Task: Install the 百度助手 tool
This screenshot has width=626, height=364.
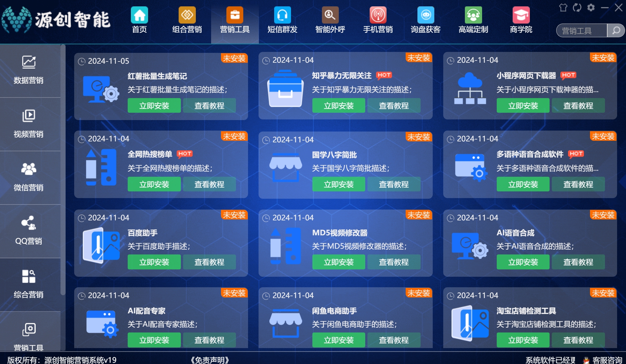Action: point(154,262)
